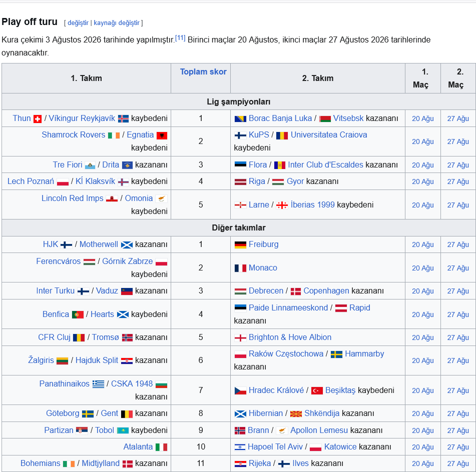Click the Albania flag next to Egnatia
The image size is (476, 472).
pyautogui.click(x=162, y=135)
